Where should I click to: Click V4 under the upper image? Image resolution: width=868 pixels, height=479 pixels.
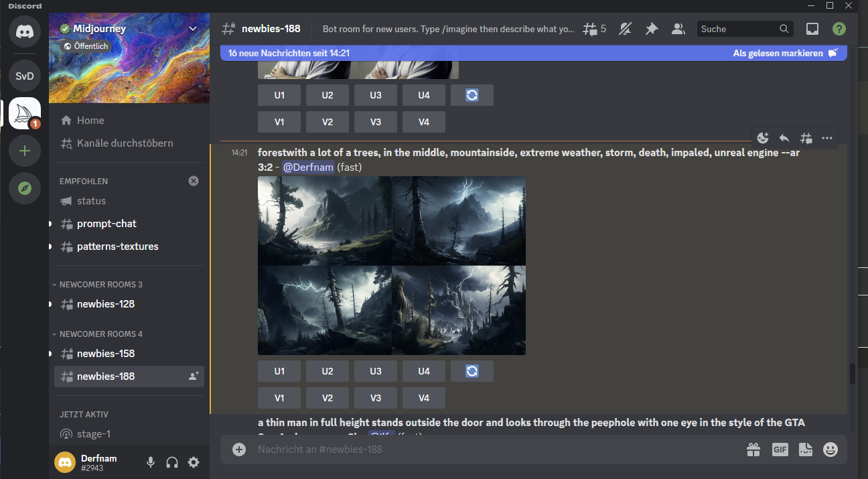pos(424,122)
